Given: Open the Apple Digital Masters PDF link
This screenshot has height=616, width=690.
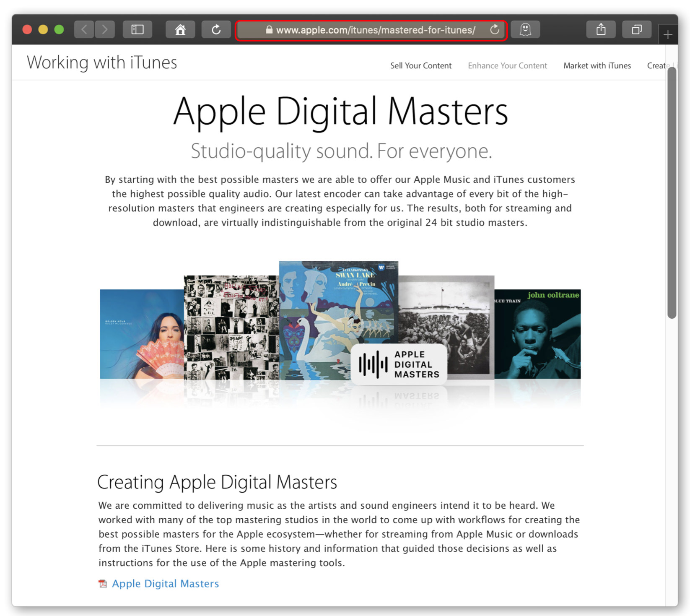Looking at the screenshot, I should click(165, 584).
